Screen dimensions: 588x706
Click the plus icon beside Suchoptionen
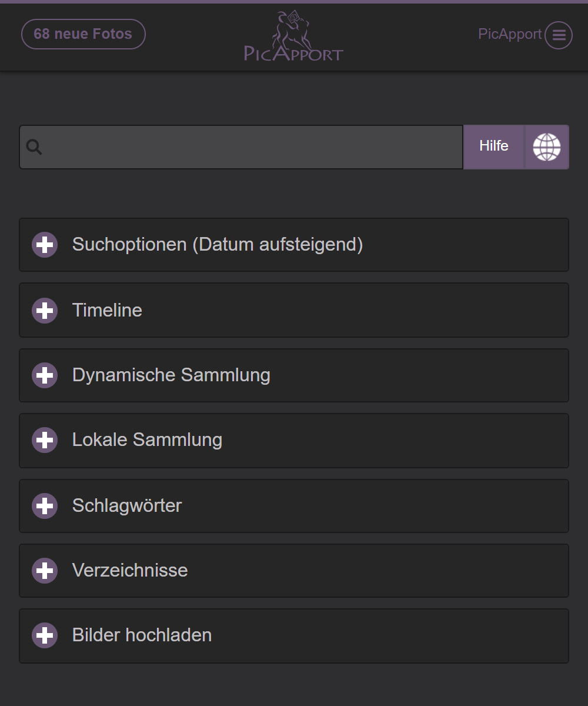click(45, 245)
